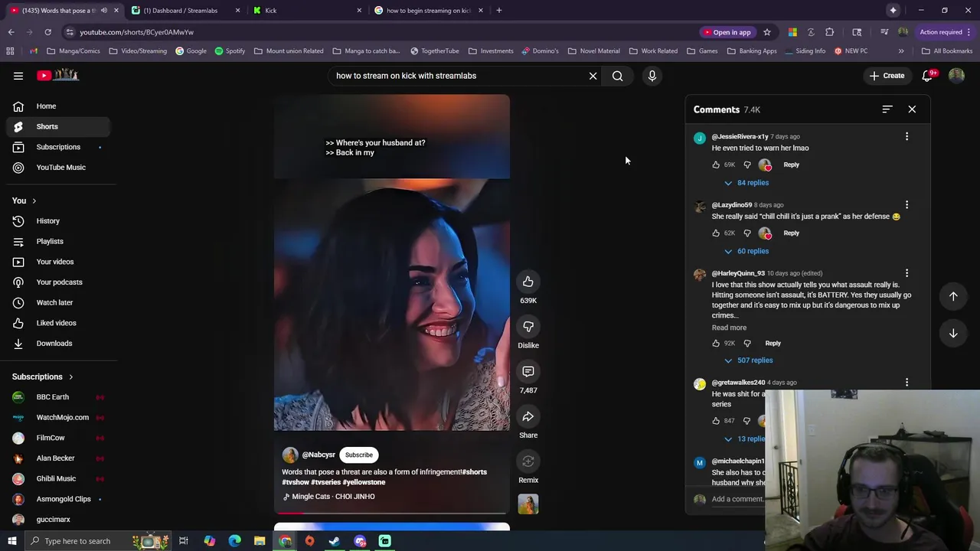Expand 84 replies
This screenshot has height=551, width=980.
tap(746, 183)
